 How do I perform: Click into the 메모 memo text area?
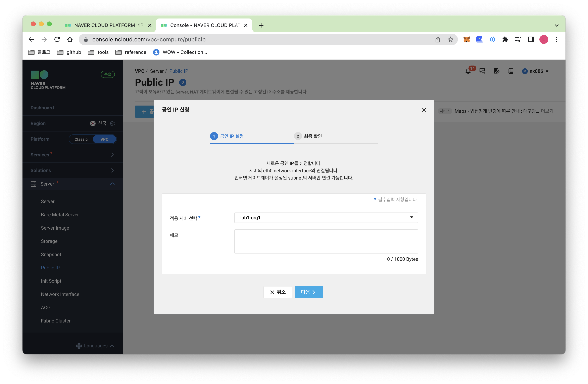click(326, 241)
